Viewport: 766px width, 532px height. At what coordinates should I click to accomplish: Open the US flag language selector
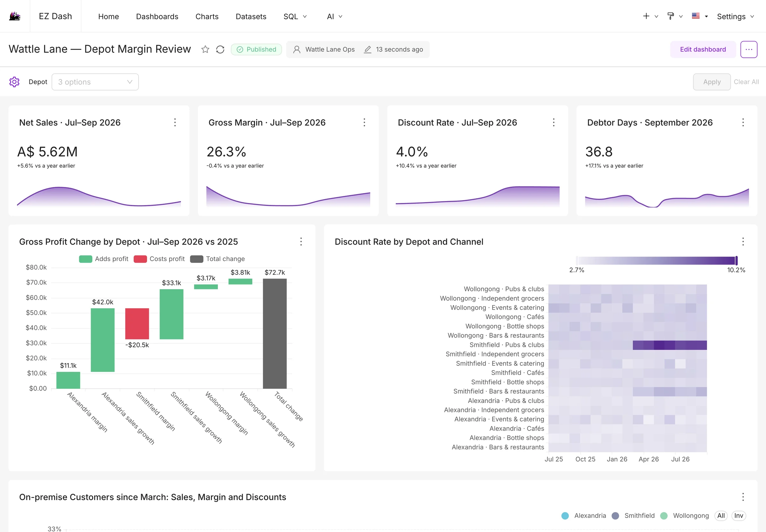pos(696,16)
